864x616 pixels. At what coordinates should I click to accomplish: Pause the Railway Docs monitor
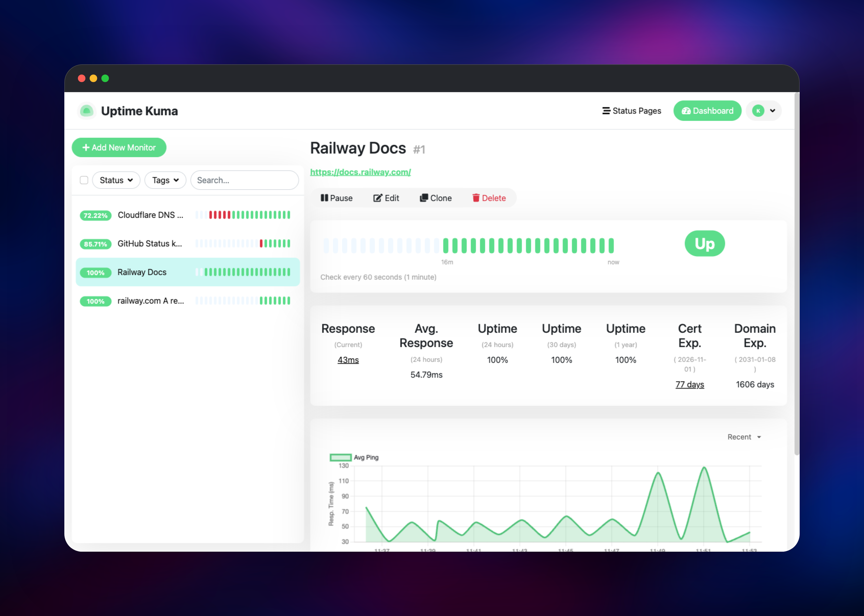point(337,198)
